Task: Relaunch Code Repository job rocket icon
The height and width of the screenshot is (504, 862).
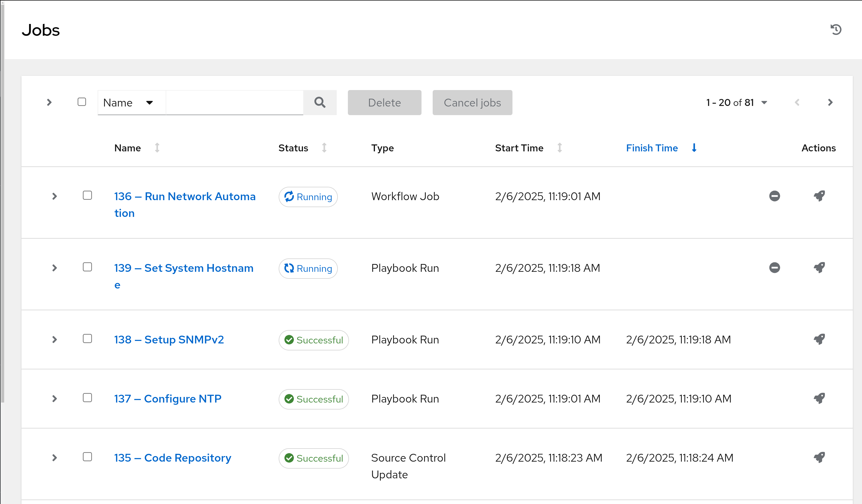Action: point(819,457)
